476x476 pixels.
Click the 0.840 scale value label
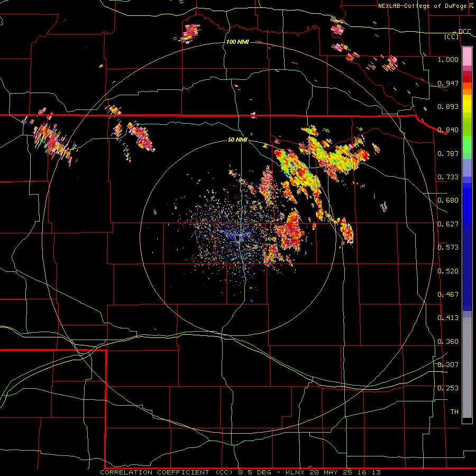(448, 130)
